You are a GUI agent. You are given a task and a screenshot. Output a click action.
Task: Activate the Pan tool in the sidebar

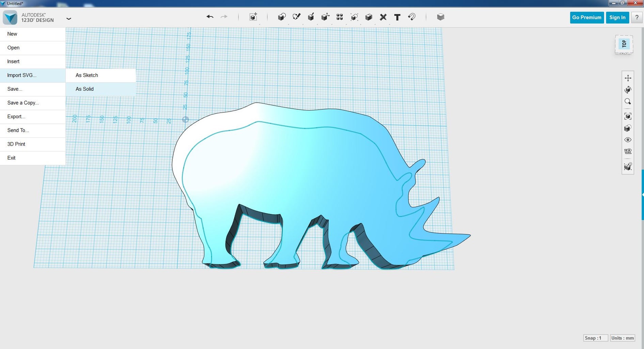coord(628,78)
